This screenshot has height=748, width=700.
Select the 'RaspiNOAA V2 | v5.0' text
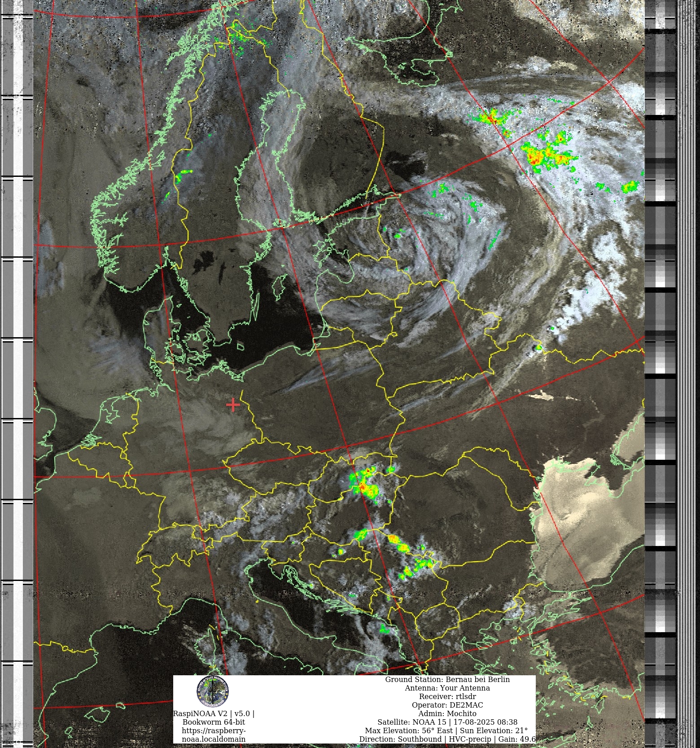tap(214, 713)
